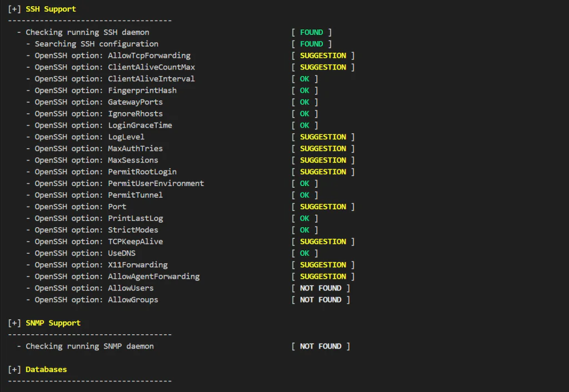Screen dimensions: 569x392
Task: Click the 'OpenSSH option: Port' line
Action: point(81,207)
